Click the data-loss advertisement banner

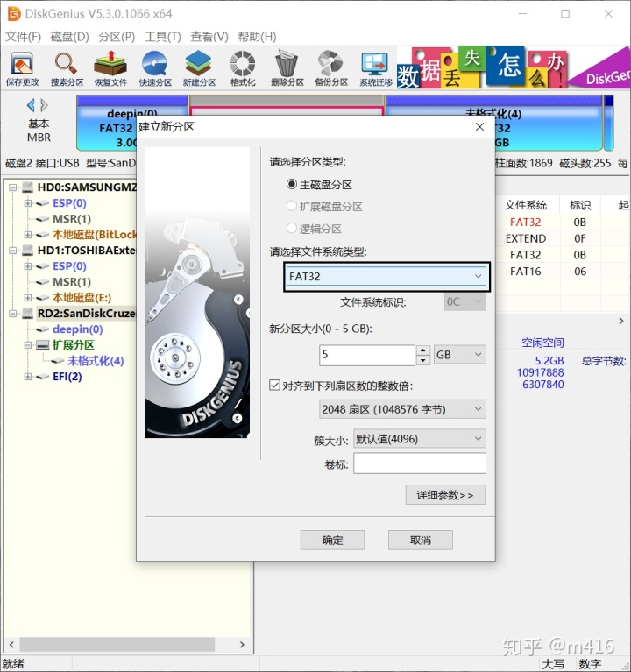pyautogui.click(x=514, y=67)
